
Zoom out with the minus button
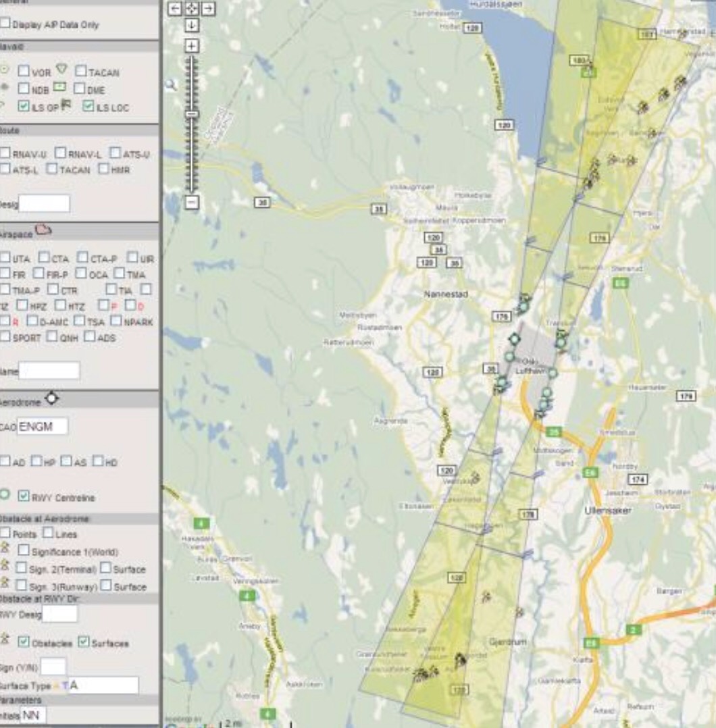[192, 202]
